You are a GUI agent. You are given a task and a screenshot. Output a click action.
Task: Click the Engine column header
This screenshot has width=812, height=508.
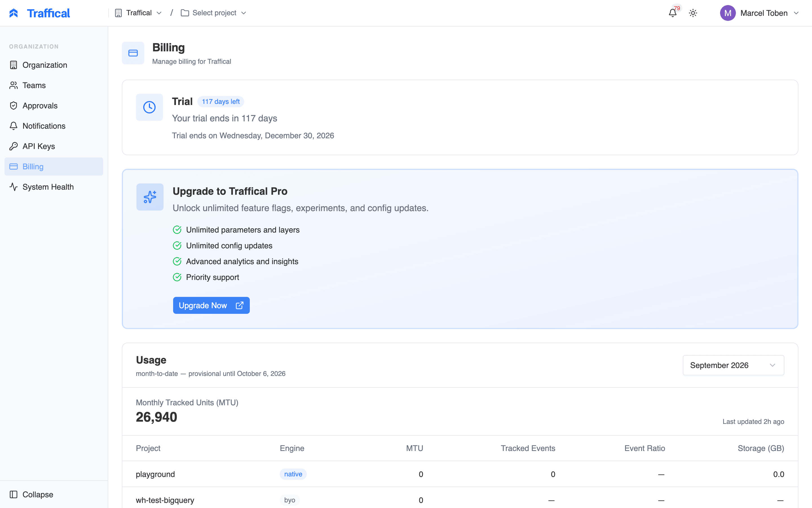tap(292, 448)
